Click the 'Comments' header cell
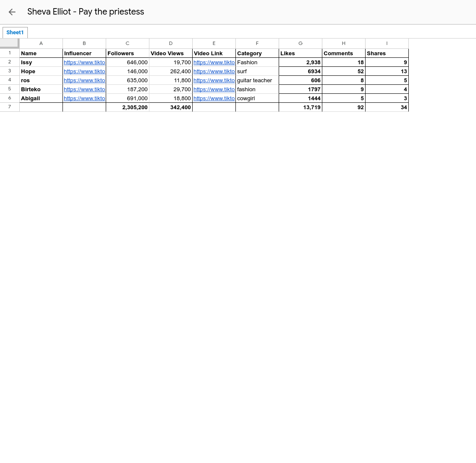Viewport: 476px width, 463px height. [x=344, y=53]
